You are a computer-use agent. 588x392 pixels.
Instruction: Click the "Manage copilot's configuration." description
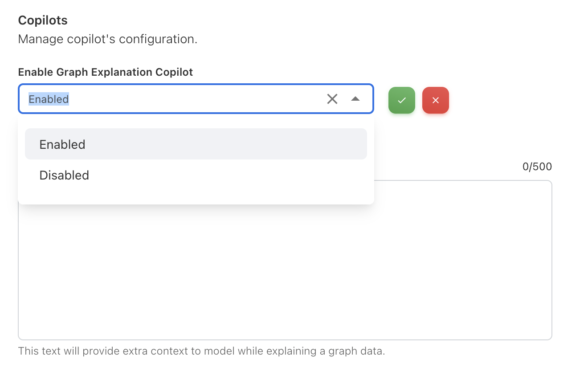pos(108,39)
